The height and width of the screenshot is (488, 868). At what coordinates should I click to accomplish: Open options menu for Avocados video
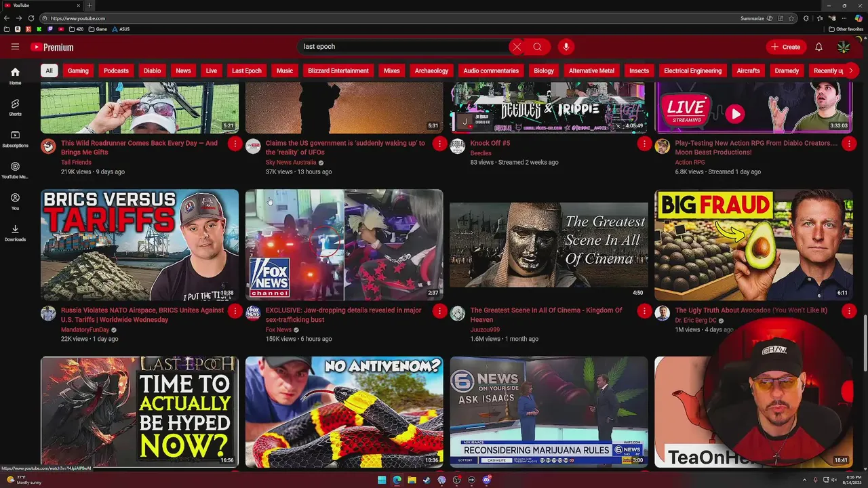pos(849,311)
